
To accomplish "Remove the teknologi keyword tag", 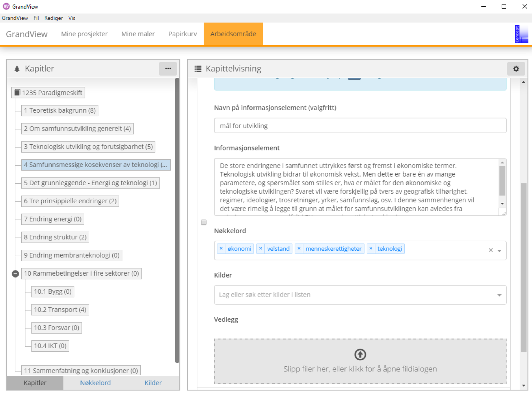I will (x=371, y=249).
